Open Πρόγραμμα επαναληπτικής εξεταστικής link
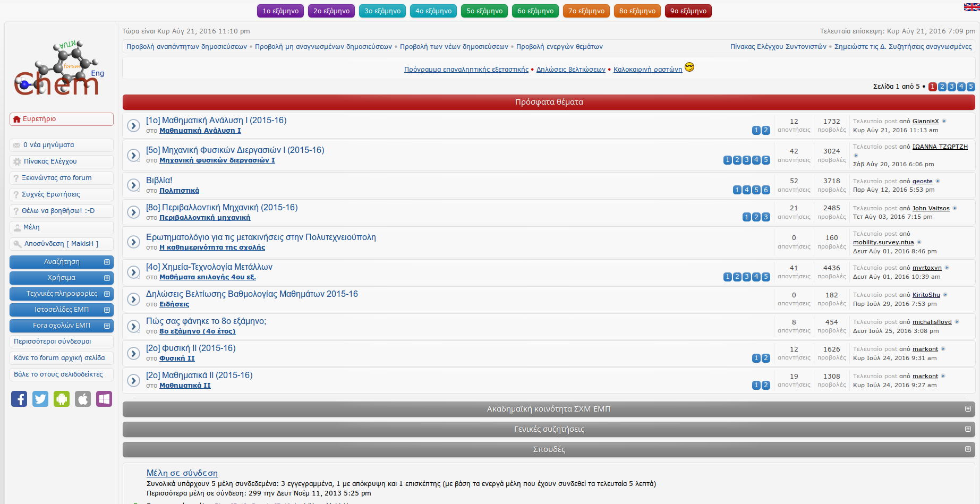 tap(466, 70)
